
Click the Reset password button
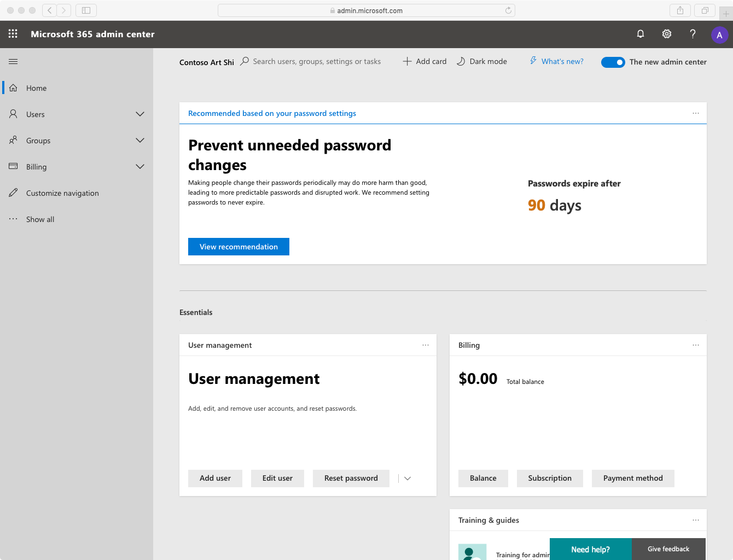351,479
